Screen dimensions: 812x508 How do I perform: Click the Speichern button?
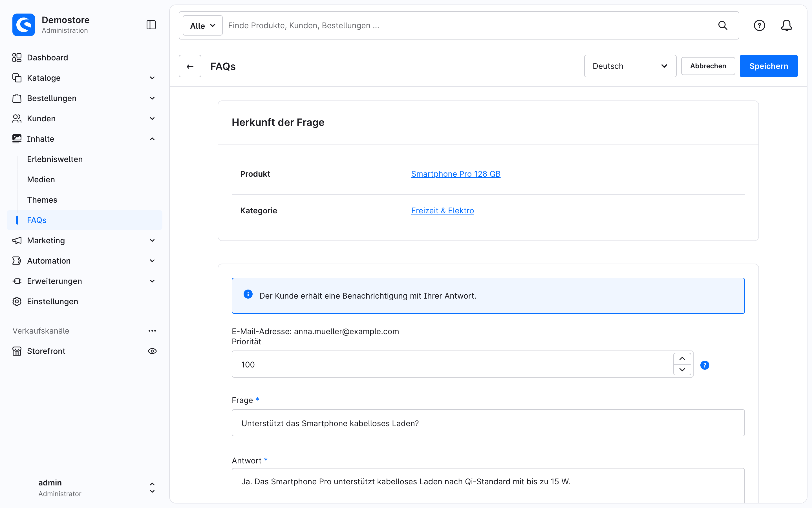(768, 66)
